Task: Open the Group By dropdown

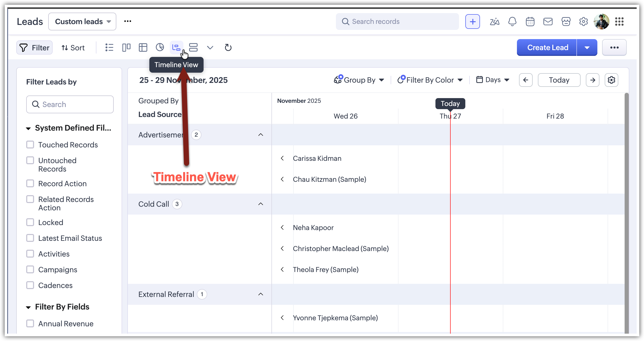Action: [x=359, y=80]
